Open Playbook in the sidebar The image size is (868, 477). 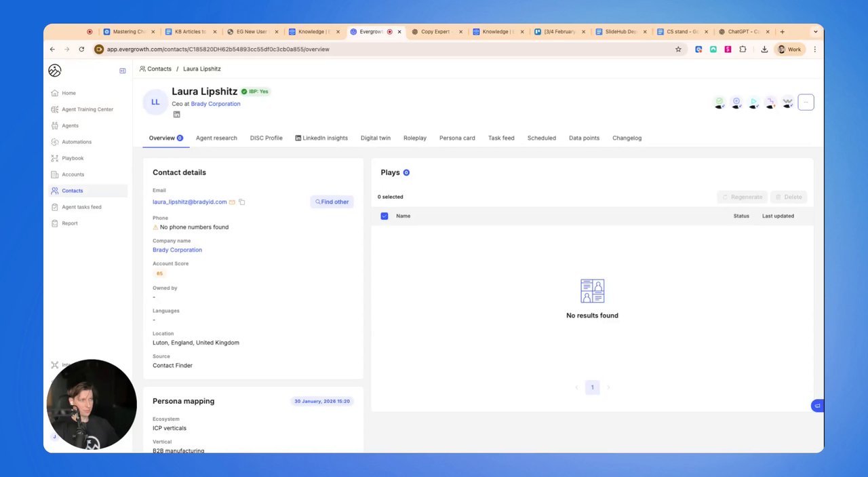click(x=73, y=158)
